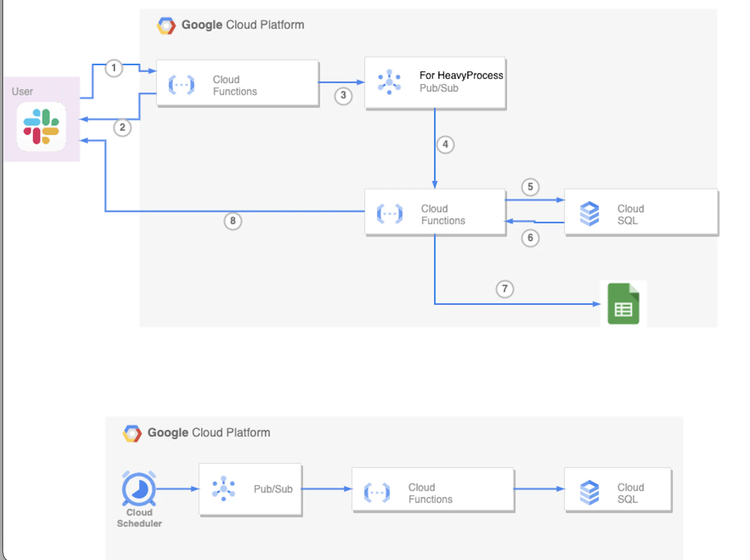Select the step 8 circle
This screenshot has height=560, width=750.
[233, 221]
